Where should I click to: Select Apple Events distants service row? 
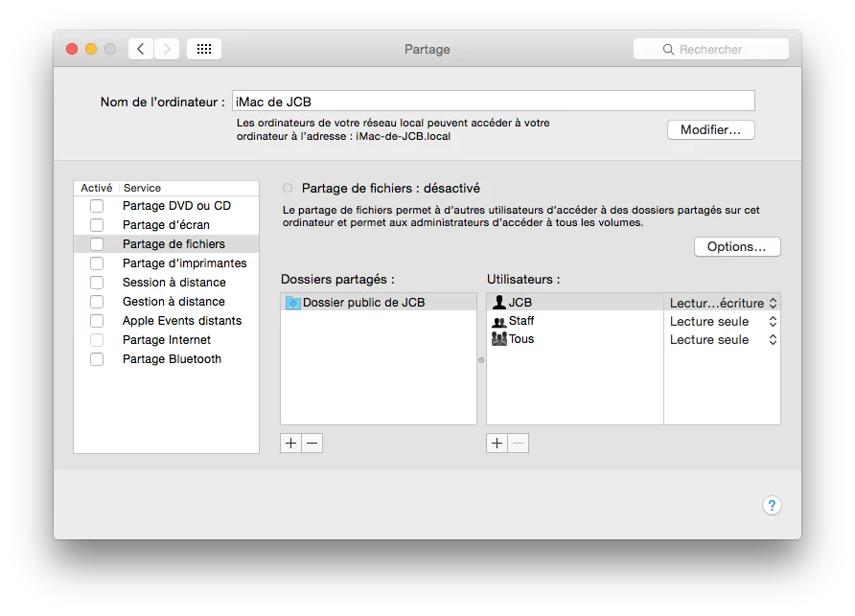pos(167,321)
